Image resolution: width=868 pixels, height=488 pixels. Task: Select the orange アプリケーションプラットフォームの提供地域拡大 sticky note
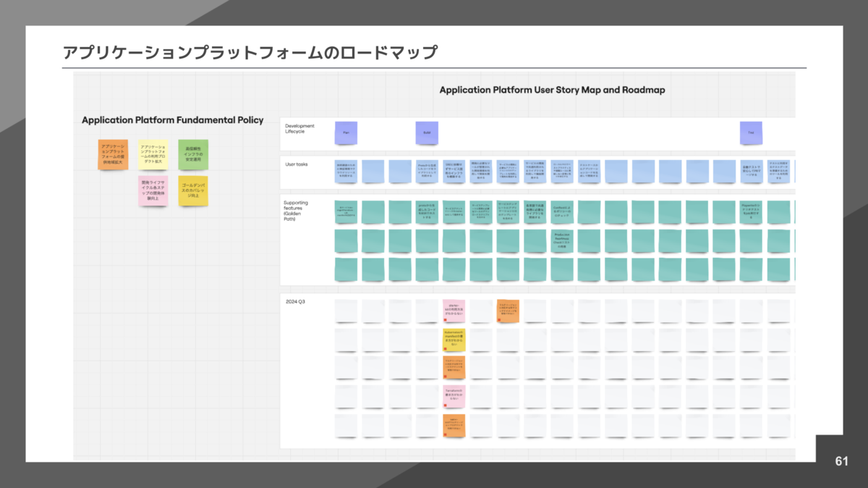[114, 153]
